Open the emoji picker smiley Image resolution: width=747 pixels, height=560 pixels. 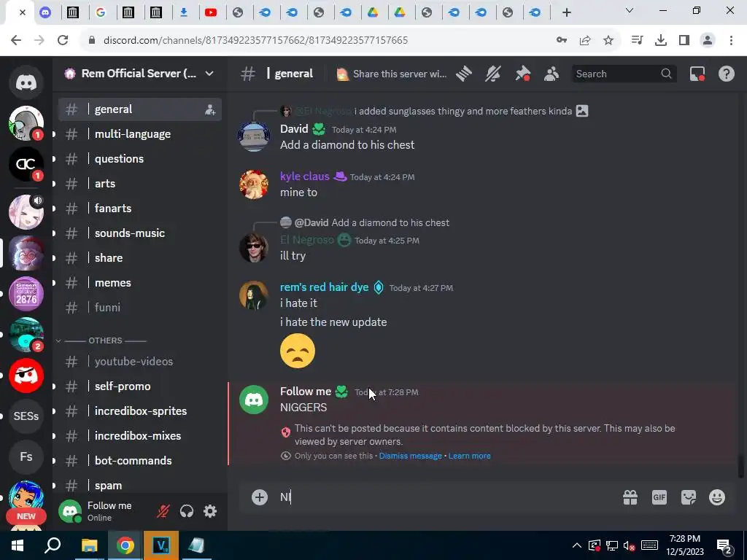pos(717,497)
